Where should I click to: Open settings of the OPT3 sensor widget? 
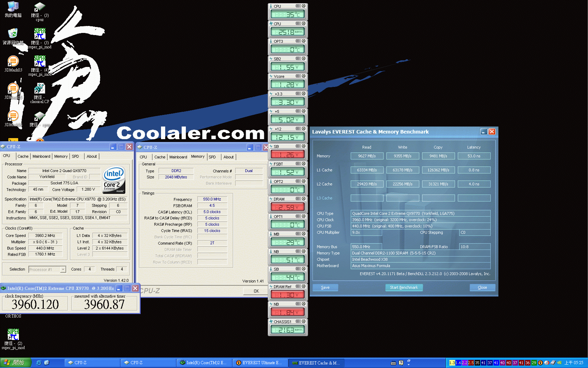click(x=298, y=41)
